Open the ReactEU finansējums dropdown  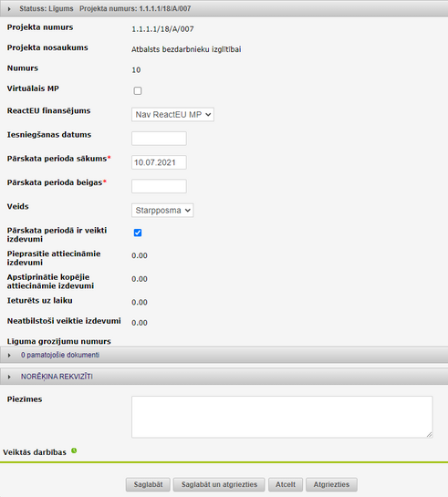(172, 114)
